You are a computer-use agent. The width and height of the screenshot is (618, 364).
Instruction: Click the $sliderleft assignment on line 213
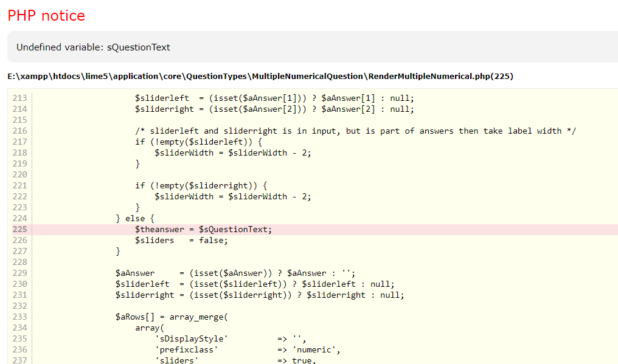click(274, 98)
